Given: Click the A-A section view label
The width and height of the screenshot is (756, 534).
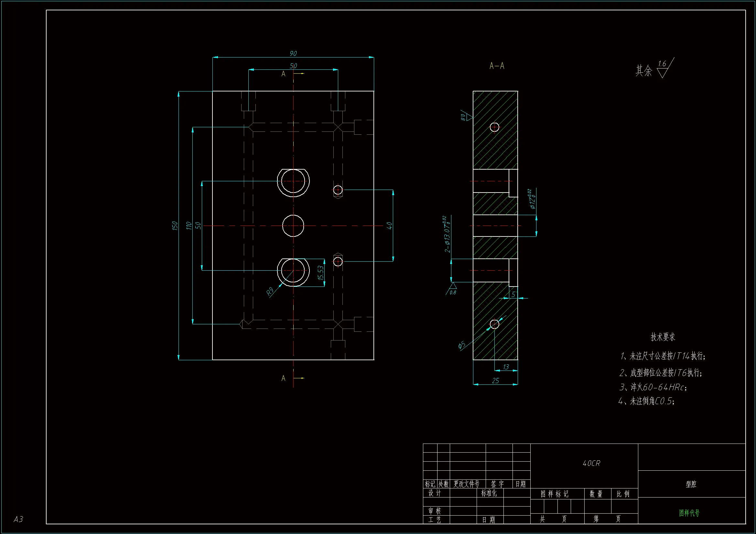Looking at the screenshot, I should pos(497,66).
